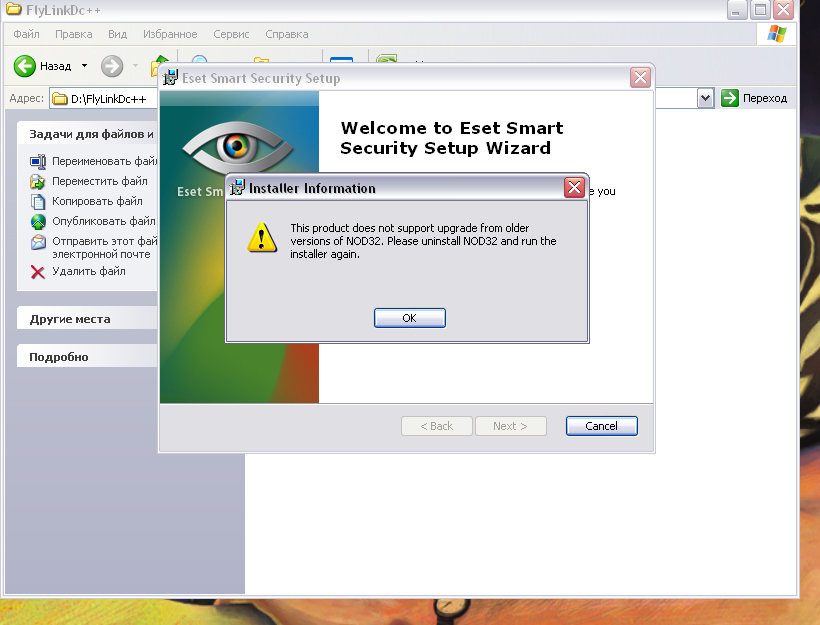820x625 pixels.
Task: Click OK in the Installer Information dialog
Action: tap(409, 318)
